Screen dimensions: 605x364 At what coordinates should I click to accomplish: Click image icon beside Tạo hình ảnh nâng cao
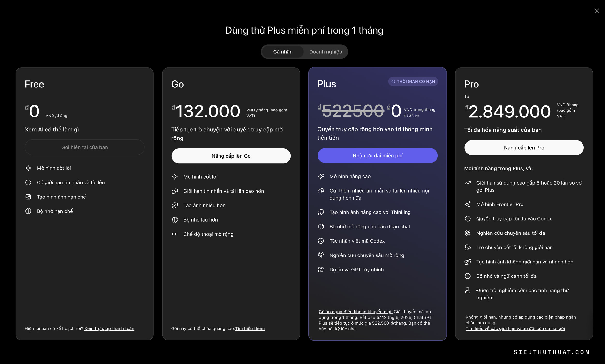coord(321,212)
